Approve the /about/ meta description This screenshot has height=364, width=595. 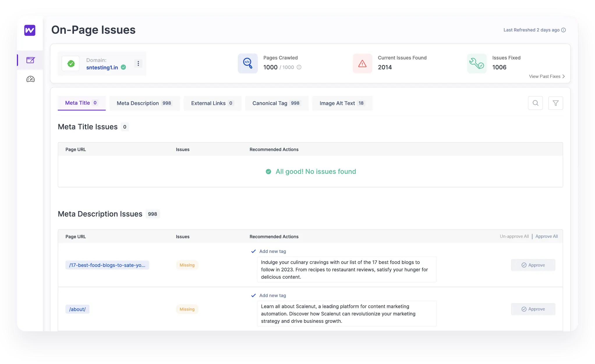pyautogui.click(x=533, y=309)
